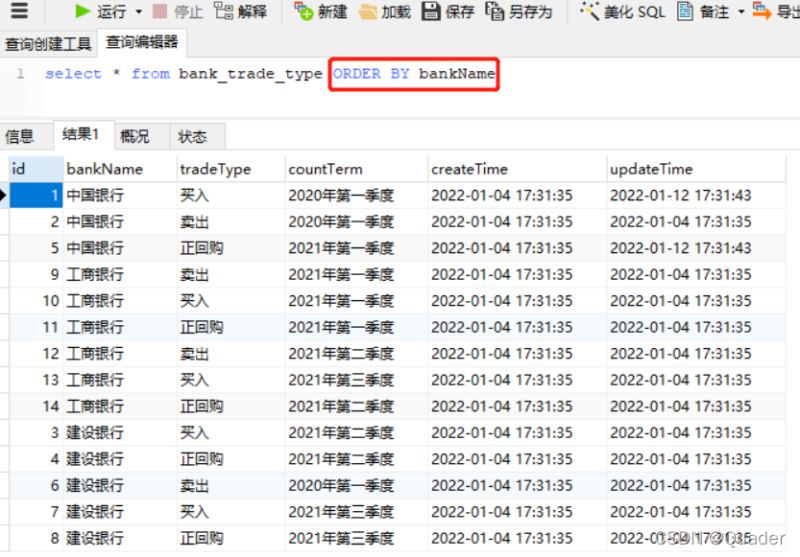Click the Explain toolbar button
Image resolution: width=800 pixels, height=557 pixels.
240,11
